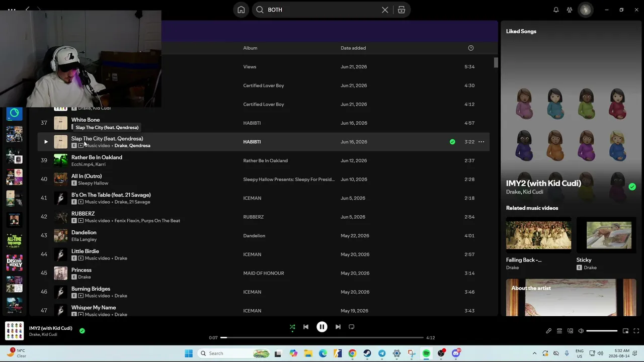Open the play queue icon
644x362 pixels.
[x=559, y=331]
